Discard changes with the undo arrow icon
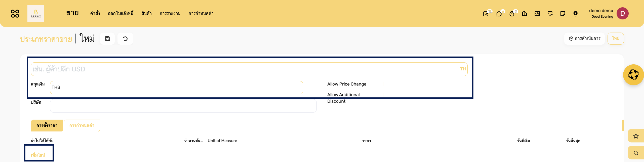This screenshot has height=162, width=644. coord(125,39)
